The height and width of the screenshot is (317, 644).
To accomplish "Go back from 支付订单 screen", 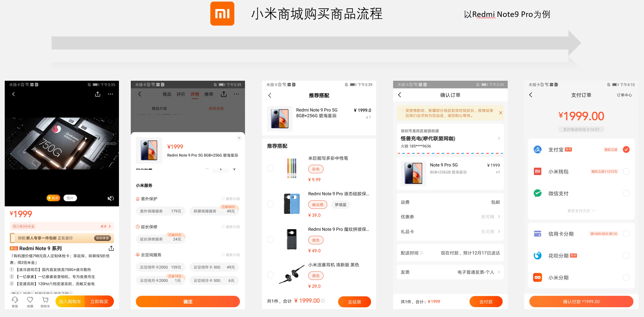I will tap(531, 95).
